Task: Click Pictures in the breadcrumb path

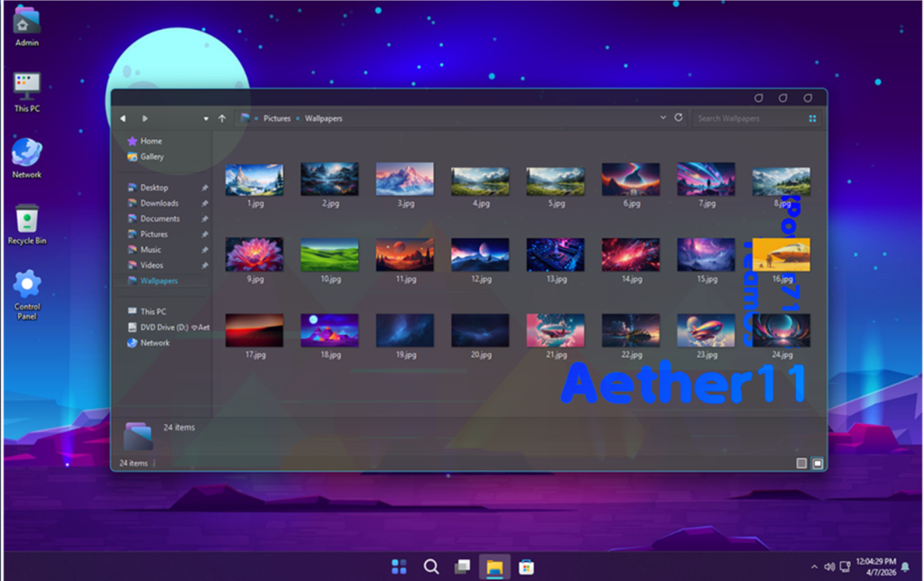Action: coord(277,118)
